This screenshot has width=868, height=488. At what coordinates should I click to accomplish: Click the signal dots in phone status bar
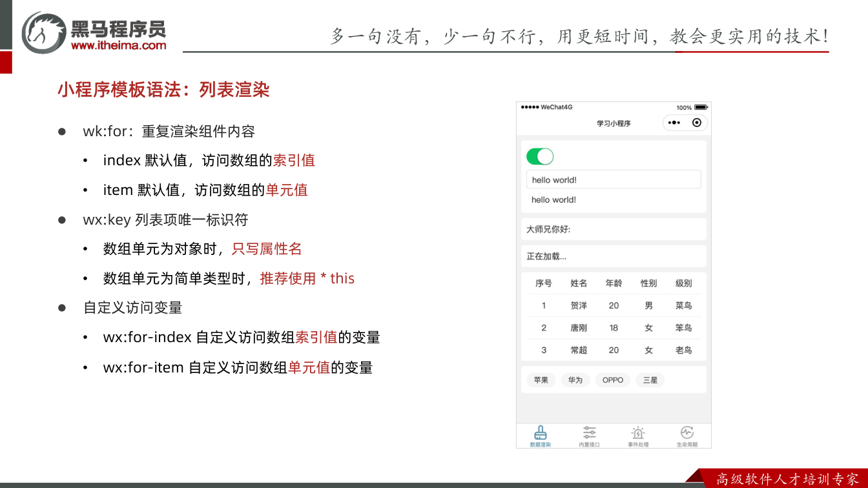(x=530, y=107)
